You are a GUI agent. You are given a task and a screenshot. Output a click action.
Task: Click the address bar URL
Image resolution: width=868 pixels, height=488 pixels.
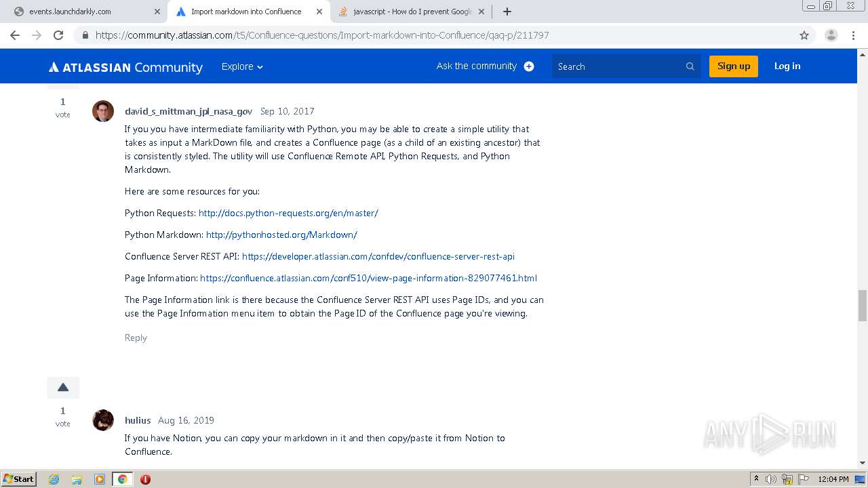pos(322,35)
